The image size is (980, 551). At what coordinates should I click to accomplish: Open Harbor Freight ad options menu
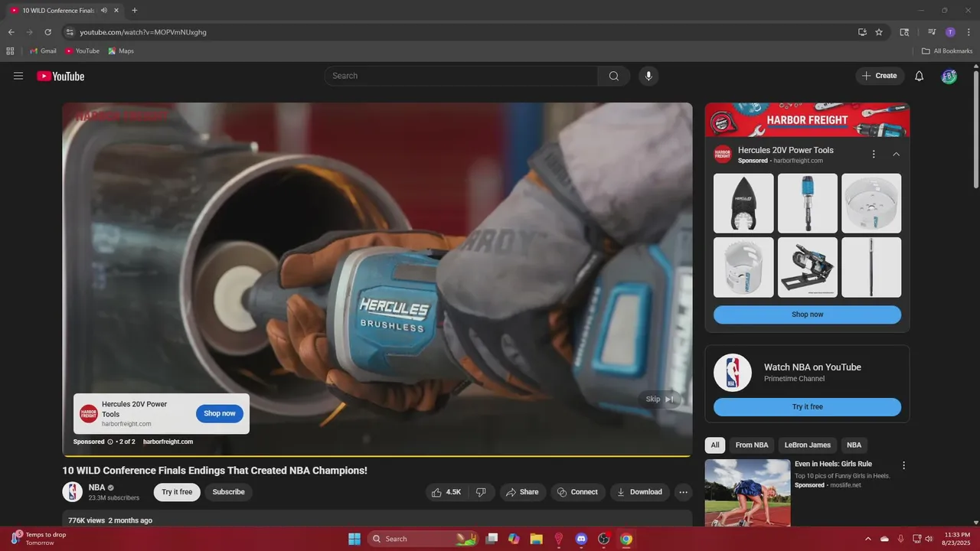click(x=874, y=155)
